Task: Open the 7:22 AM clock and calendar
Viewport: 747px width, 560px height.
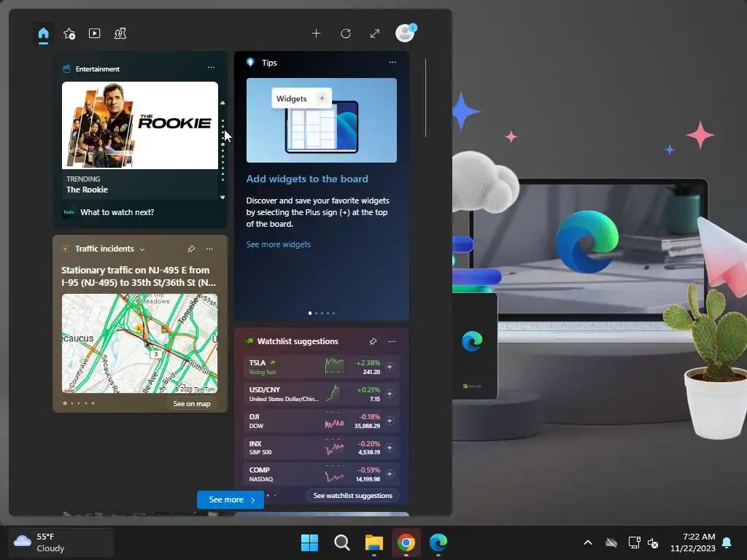Action: pos(693,542)
